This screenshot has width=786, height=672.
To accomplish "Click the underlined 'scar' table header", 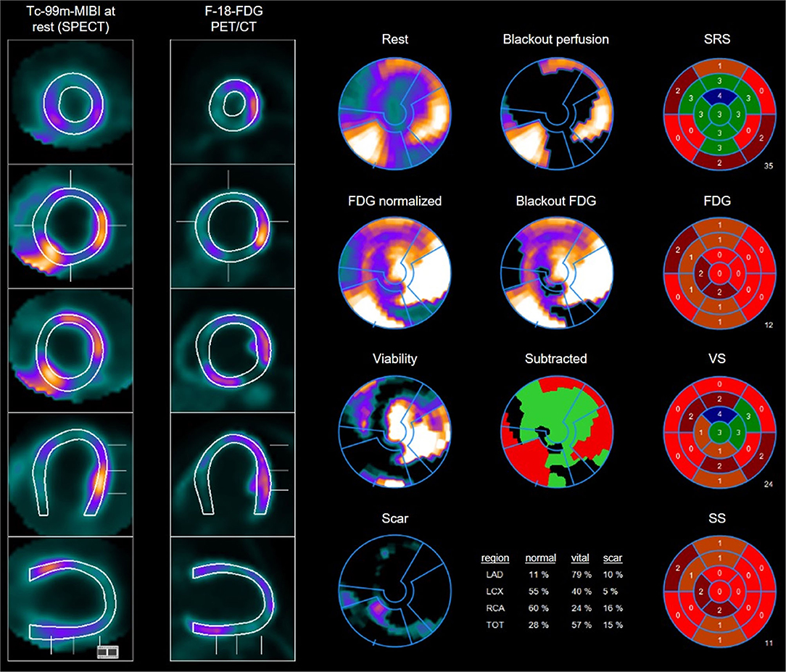I will click(x=613, y=558).
